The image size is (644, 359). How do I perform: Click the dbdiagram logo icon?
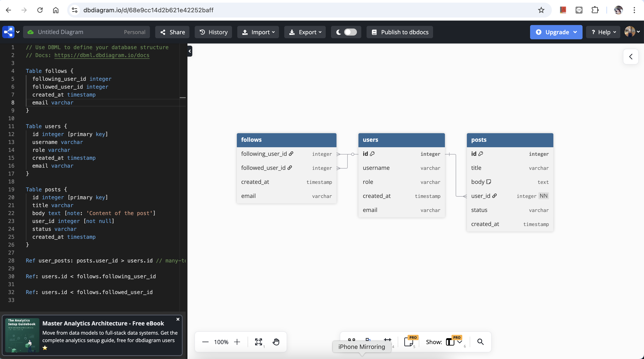click(x=8, y=32)
